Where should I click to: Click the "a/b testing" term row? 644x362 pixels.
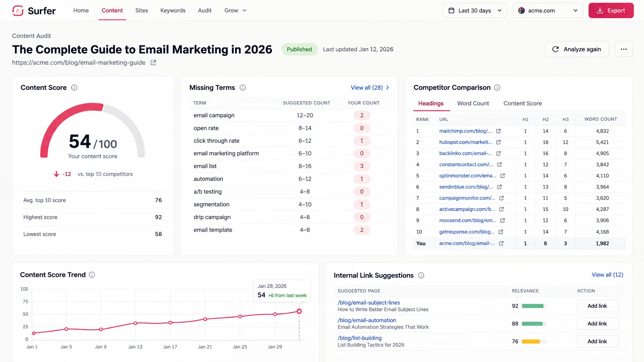click(289, 192)
